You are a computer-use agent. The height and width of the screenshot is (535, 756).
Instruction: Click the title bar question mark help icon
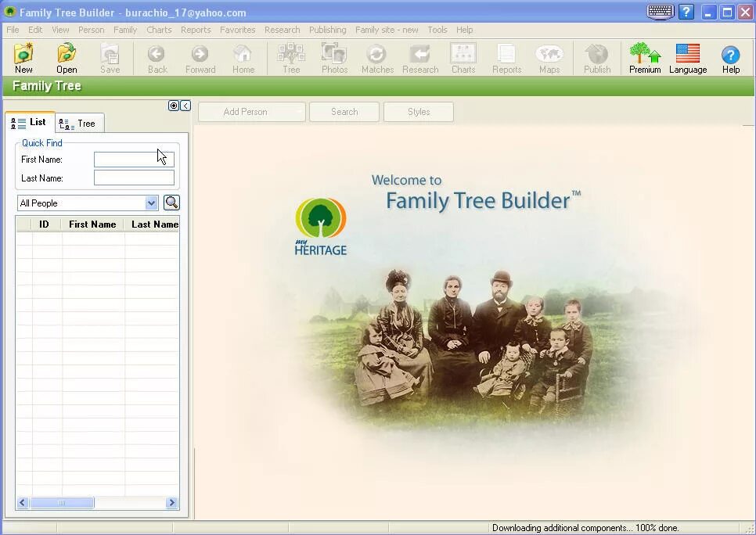(x=686, y=12)
